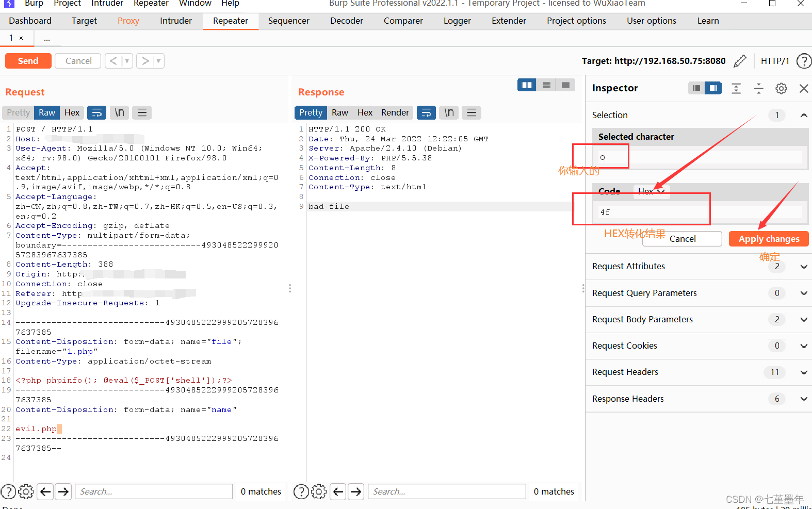Close Repeater tab 1
812x509 pixels.
[x=21, y=38]
